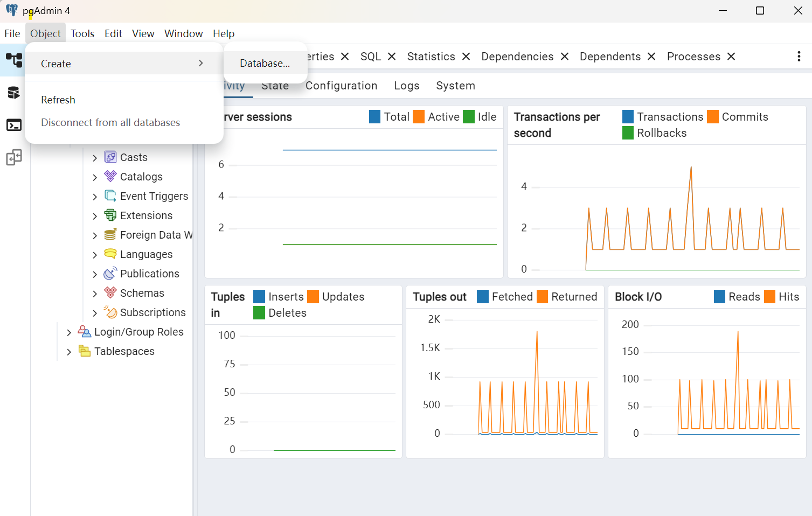Image resolution: width=812 pixels, height=516 pixels.
Task: Open the View menu
Action: pyautogui.click(x=143, y=33)
